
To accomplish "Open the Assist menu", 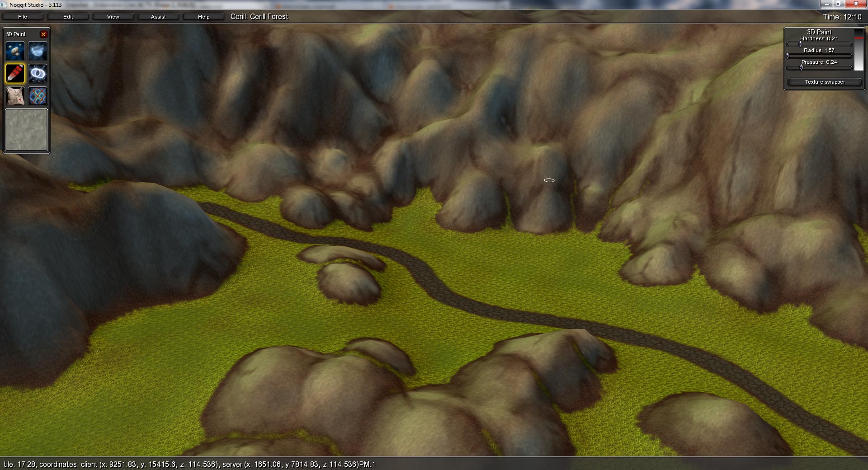I will (158, 17).
